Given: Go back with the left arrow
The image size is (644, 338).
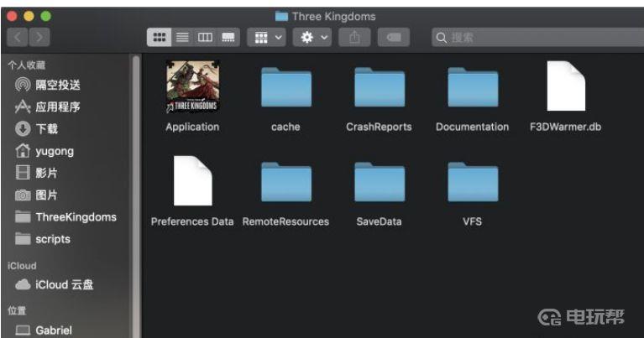Looking at the screenshot, I should click(x=18, y=38).
